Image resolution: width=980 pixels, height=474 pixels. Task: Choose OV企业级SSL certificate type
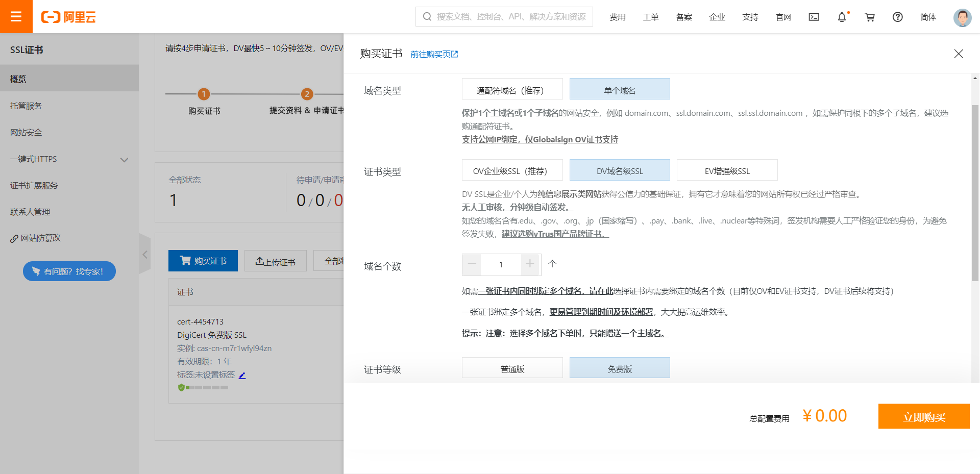[512, 170]
